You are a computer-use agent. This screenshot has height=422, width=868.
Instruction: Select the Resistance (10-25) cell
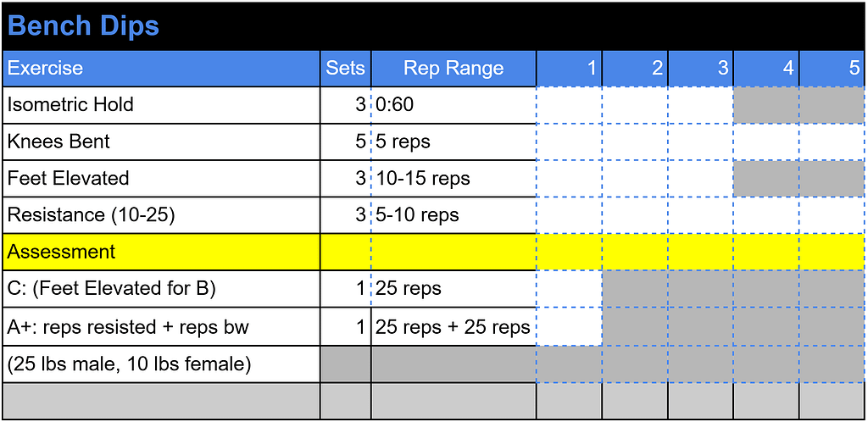(x=161, y=215)
